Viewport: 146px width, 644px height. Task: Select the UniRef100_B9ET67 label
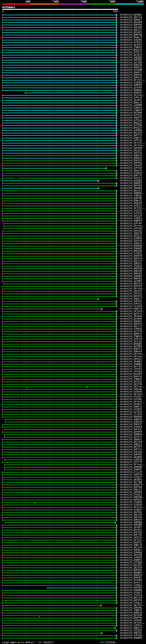(x=131, y=633)
